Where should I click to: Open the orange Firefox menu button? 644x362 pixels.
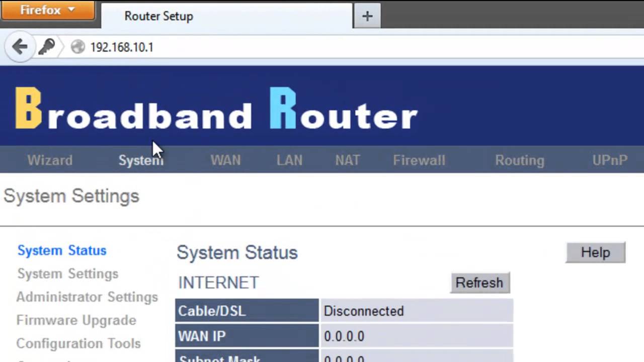click(x=48, y=10)
